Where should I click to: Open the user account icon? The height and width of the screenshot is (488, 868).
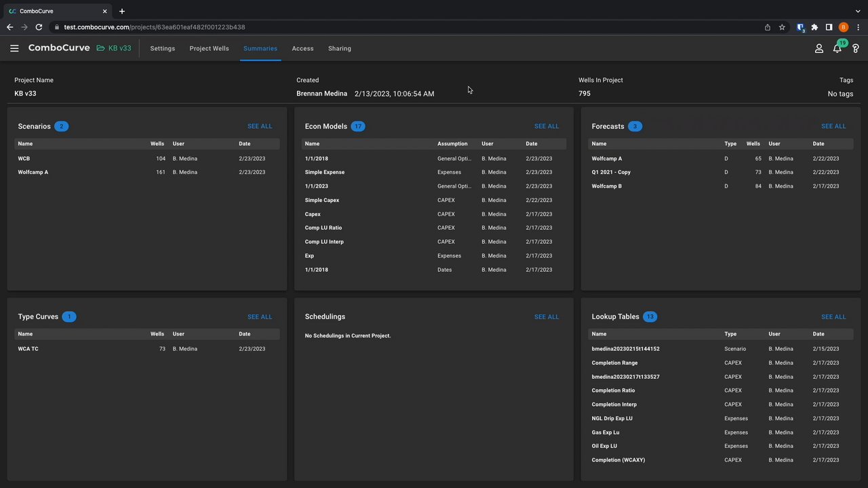(x=818, y=49)
